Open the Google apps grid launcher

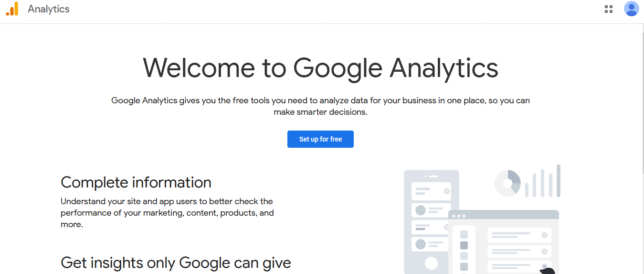click(x=608, y=9)
